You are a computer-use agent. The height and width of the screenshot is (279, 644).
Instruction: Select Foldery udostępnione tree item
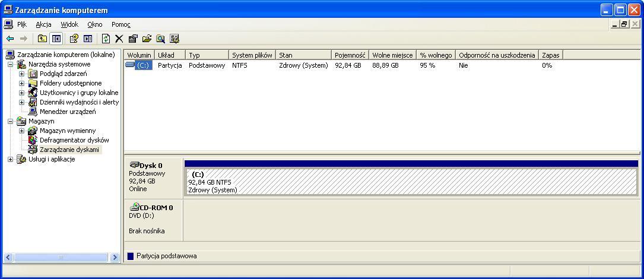(x=71, y=84)
